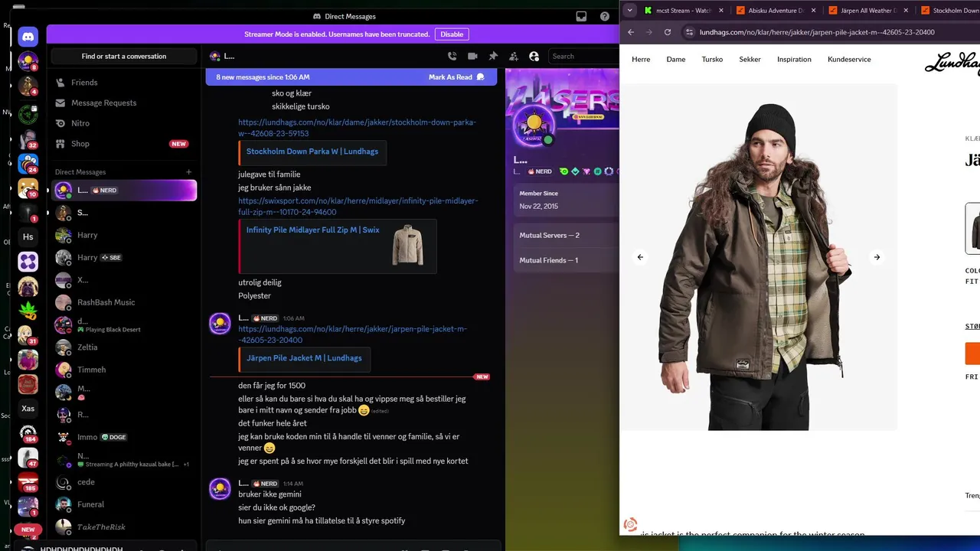The width and height of the screenshot is (980, 551).
Task: Mark new messages As Read
Action: (456, 77)
